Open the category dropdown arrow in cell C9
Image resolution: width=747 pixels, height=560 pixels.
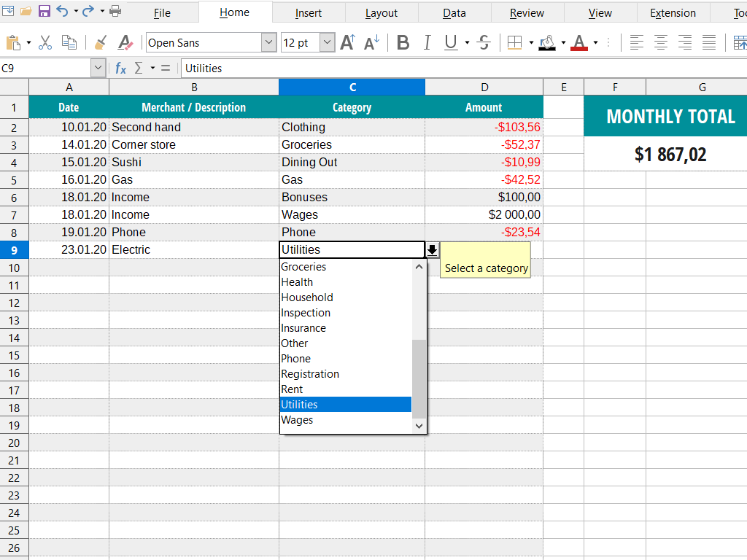point(432,249)
